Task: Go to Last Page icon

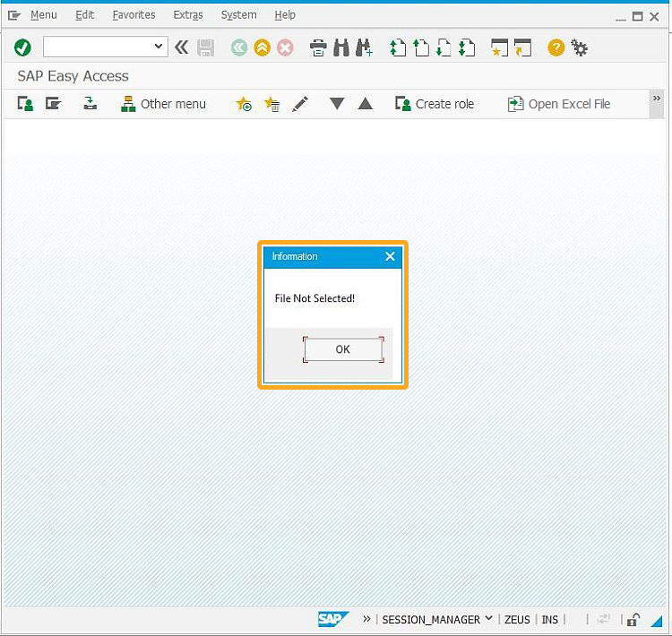Action: (x=467, y=47)
